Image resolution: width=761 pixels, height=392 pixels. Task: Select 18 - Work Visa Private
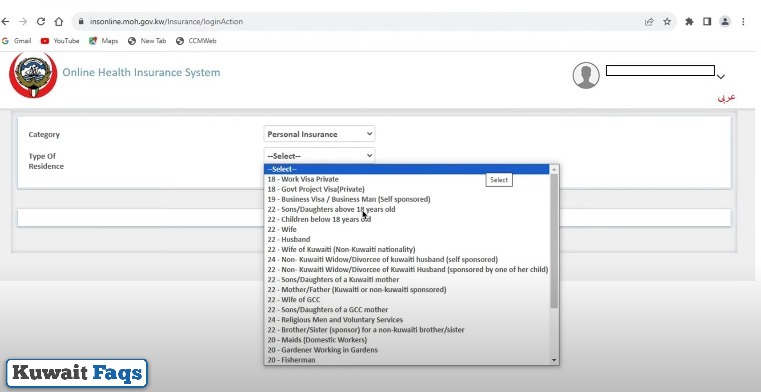pyautogui.click(x=407, y=179)
